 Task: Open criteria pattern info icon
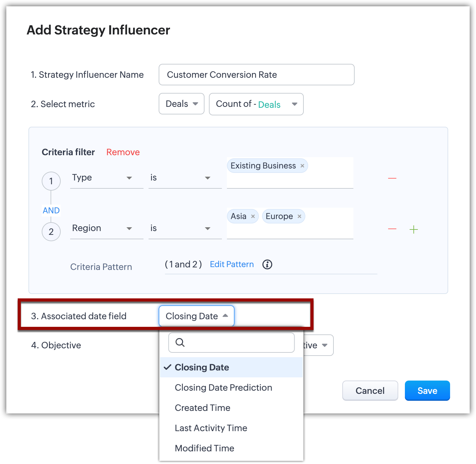pyautogui.click(x=267, y=265)
